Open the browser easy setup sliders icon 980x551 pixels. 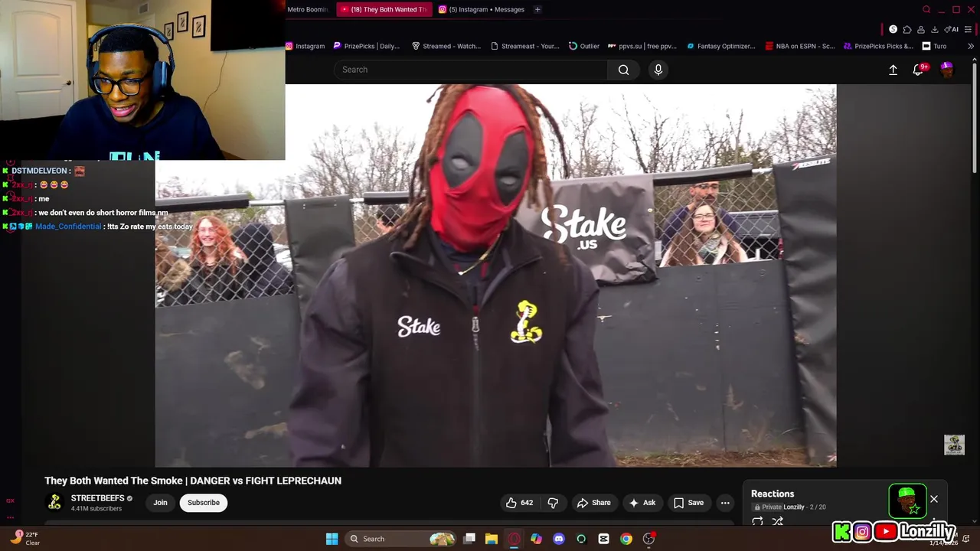point(969,29)
